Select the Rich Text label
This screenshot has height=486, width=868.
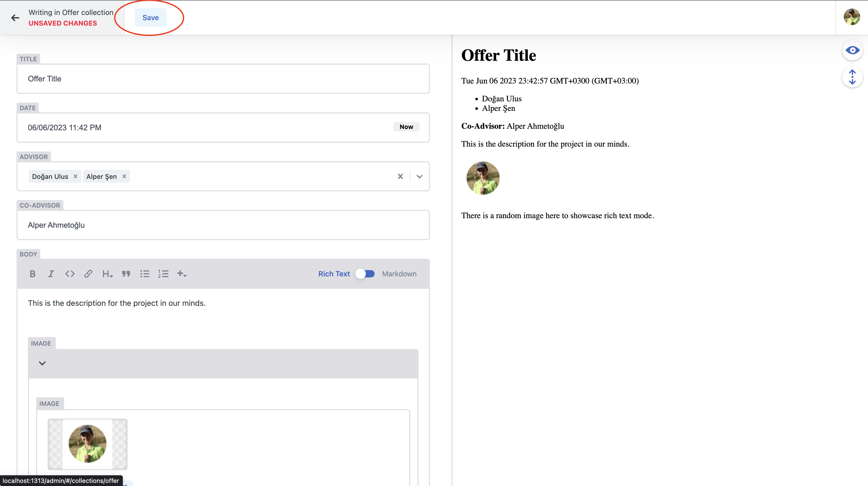(334, 274)
